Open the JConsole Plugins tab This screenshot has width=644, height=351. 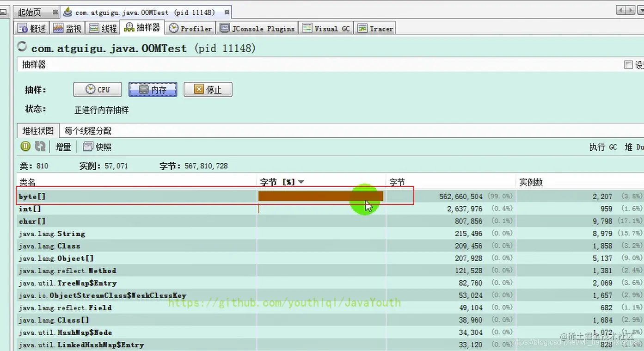258,28
